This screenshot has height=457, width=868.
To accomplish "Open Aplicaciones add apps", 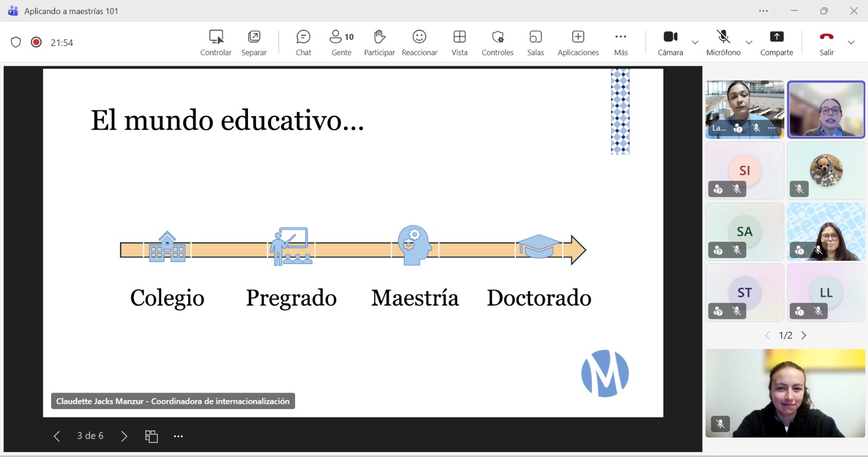I will click(x=578, y=42).
